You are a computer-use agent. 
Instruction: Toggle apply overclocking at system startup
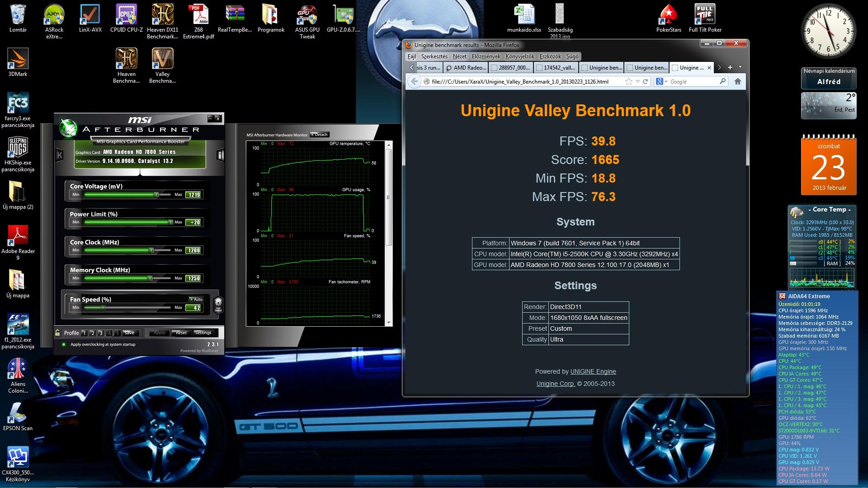64,345
